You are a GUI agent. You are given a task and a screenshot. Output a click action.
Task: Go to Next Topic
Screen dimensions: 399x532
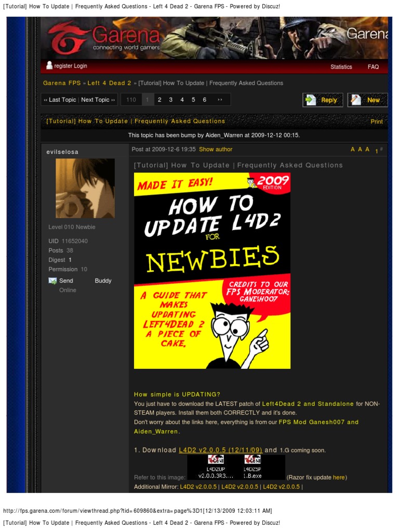pyautogui.click(x=98, y=100)
